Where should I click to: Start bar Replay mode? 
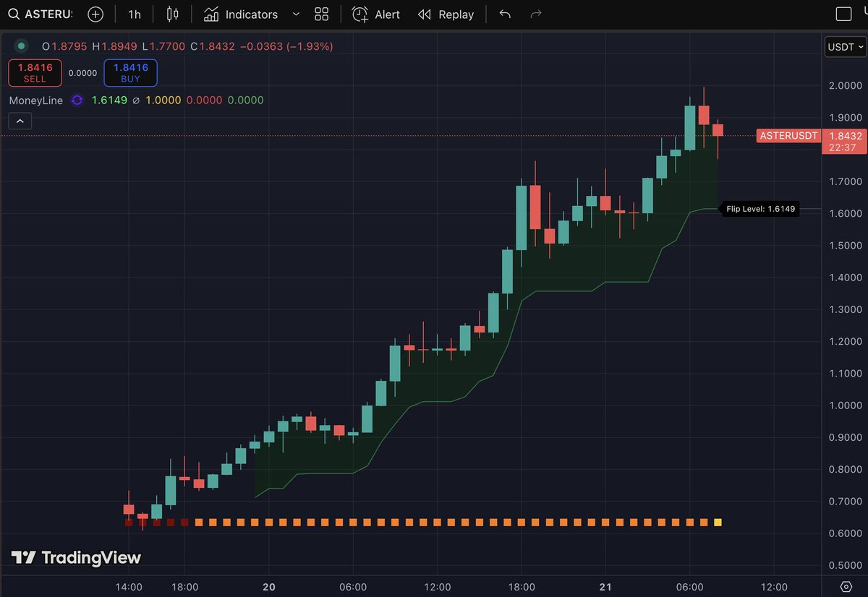446,14
